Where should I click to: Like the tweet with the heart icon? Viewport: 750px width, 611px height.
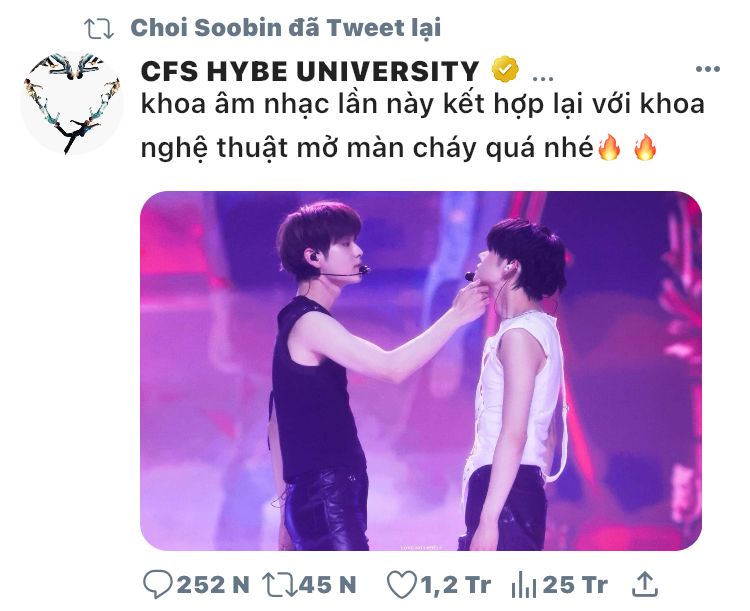401,585
